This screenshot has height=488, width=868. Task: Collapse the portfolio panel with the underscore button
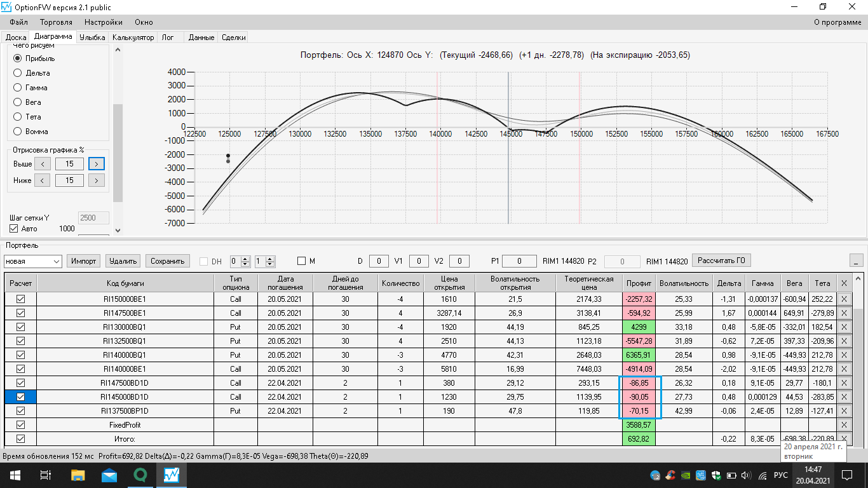click(x=857, y=261)
